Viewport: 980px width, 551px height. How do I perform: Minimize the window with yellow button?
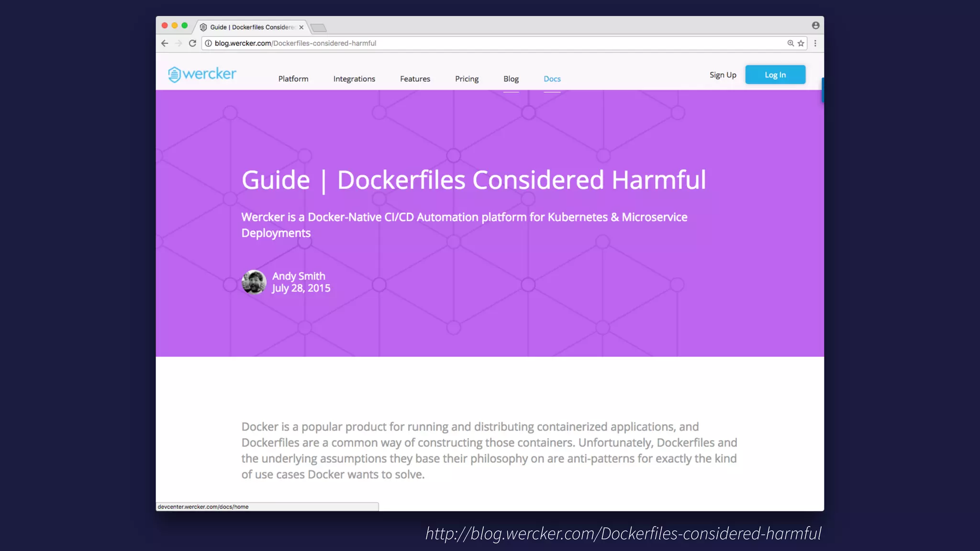point(175,25)
